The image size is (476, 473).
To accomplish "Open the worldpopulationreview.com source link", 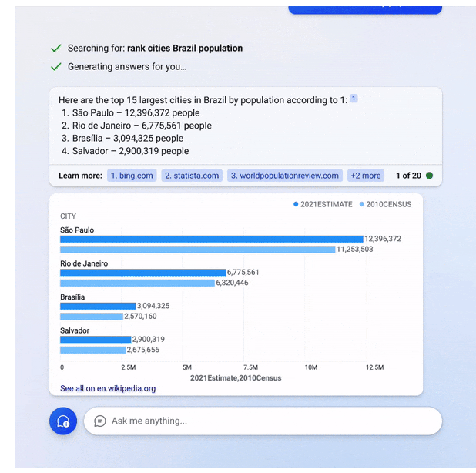I will [x=284, y=176].
